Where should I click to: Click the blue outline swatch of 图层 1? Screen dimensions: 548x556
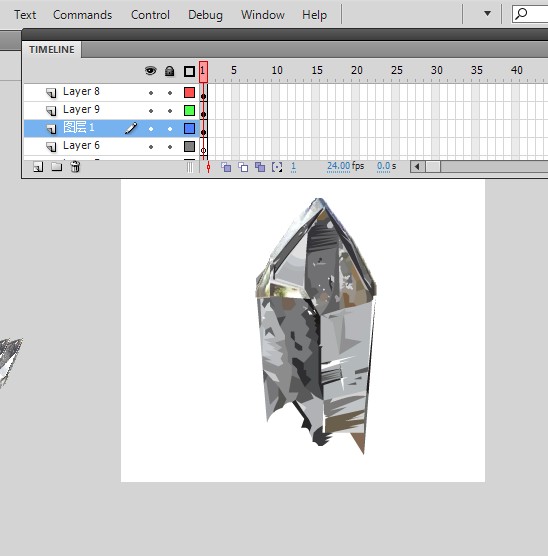(189, 128)
